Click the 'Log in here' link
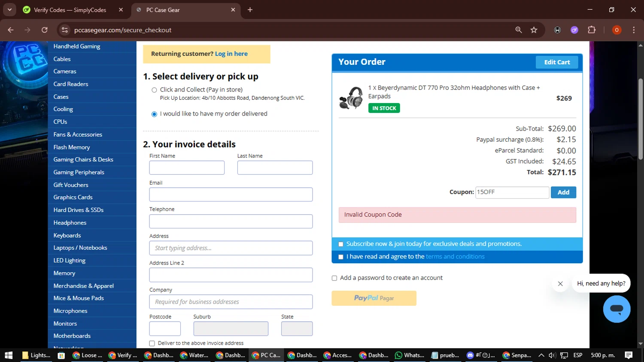 [231, 54]
